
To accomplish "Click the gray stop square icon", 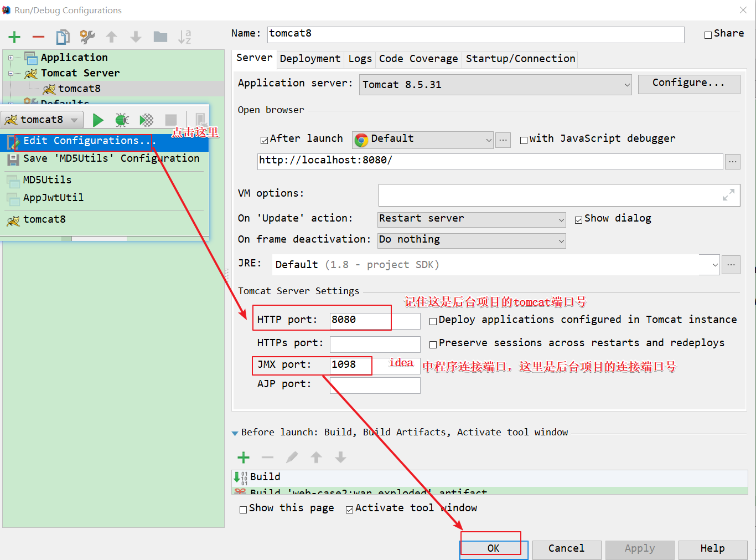I will pyautogui.click(x=171, y=120).
